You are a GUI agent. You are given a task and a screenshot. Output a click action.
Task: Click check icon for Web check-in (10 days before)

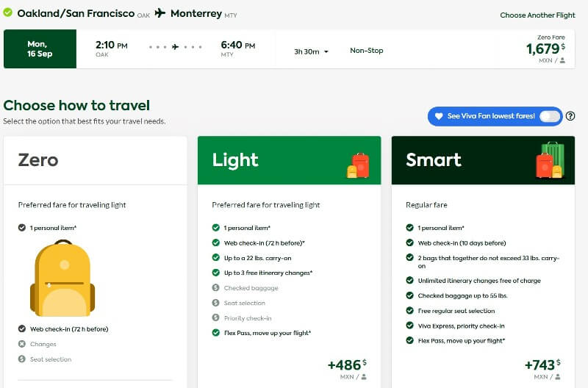[409, 242]
